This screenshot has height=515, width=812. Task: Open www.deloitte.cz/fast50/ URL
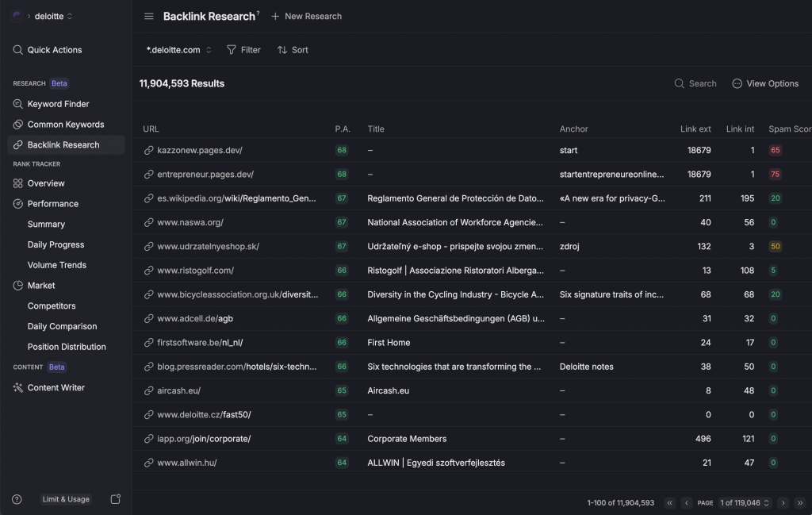tap(204, 415)
